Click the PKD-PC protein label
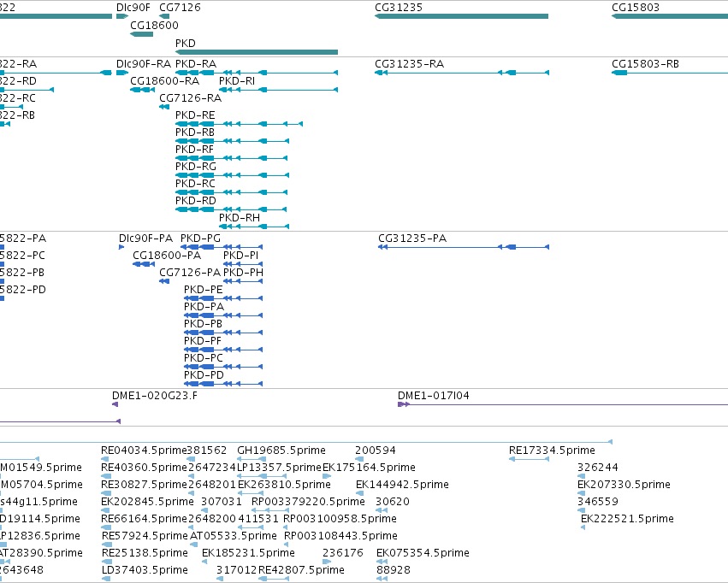Screen dimensions: 728x583 (204, 358)
